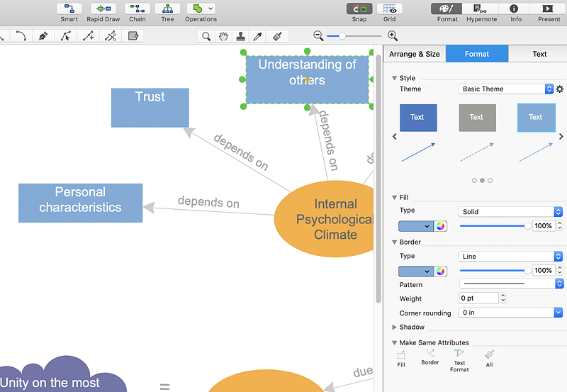Toggle the Snap option
The height and width of the screenshot is (392, 567).
click(x=359, y=9)
